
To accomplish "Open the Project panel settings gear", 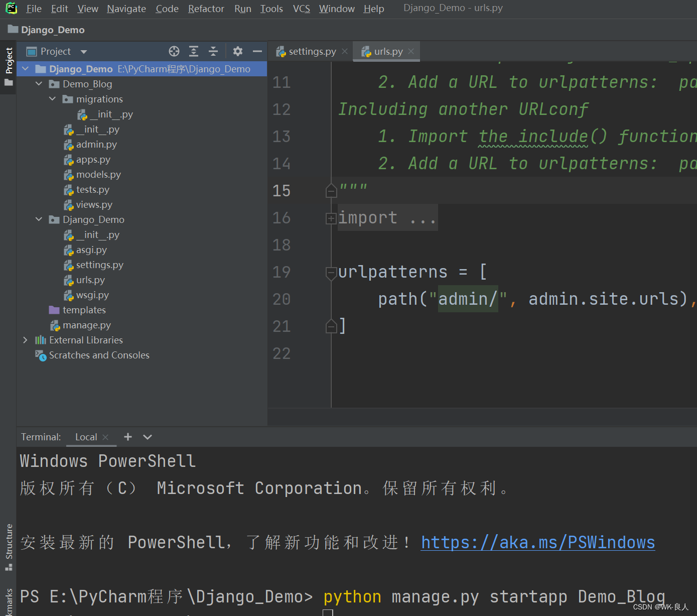I will coord(238,51).
